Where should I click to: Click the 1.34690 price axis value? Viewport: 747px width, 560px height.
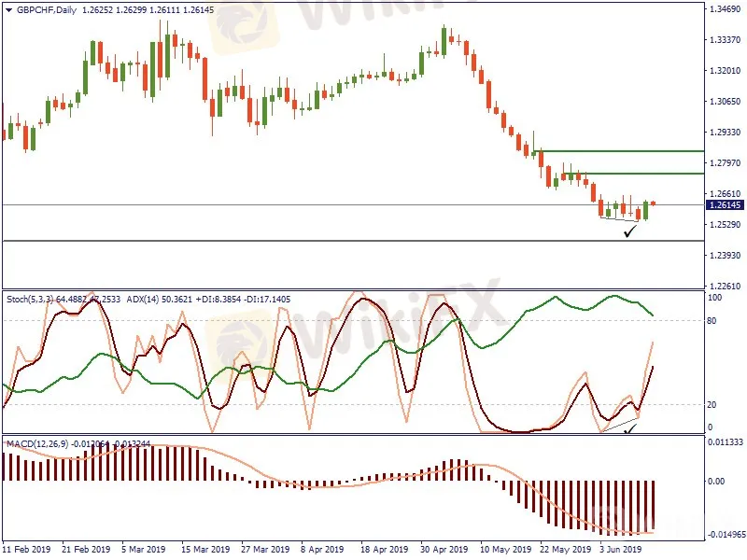pyautogui.click(x=726, y=9)
